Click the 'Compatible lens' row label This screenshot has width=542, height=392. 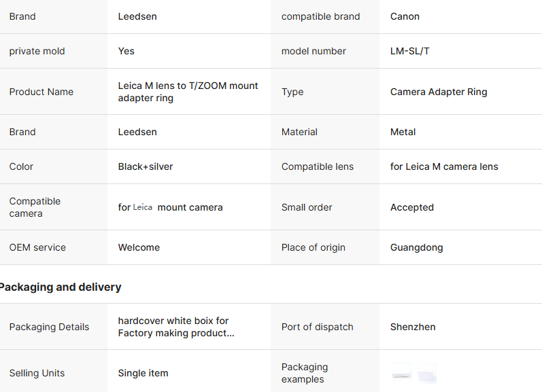(318, 166)
